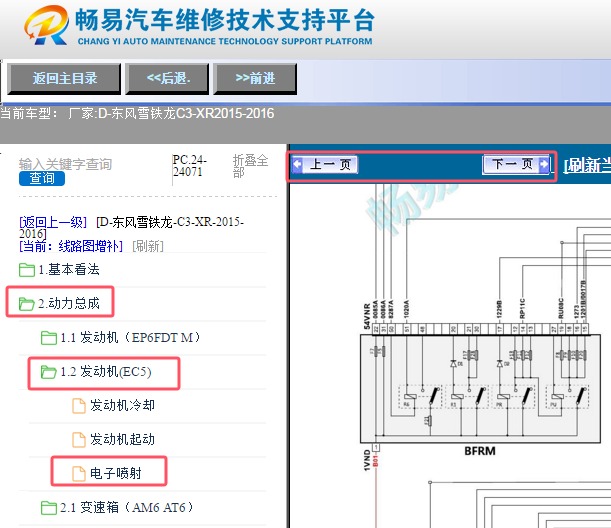Click the 当前：线路图增补 link

(71, 246)
